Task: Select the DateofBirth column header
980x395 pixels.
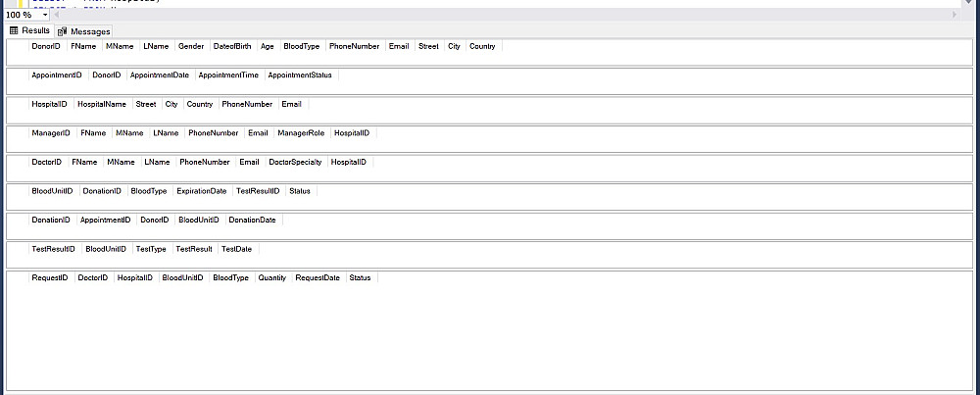Action: (232, 46)
